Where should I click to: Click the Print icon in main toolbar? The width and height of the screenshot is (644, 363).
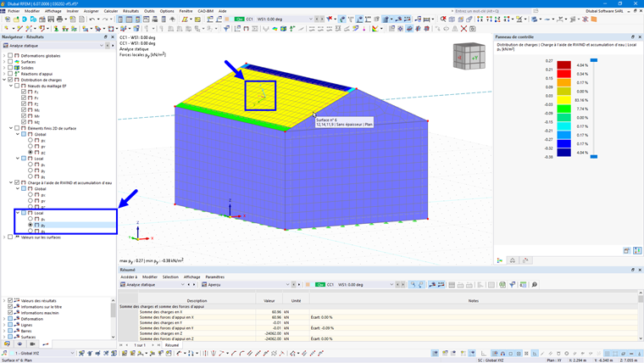click(x=60, y=20)
